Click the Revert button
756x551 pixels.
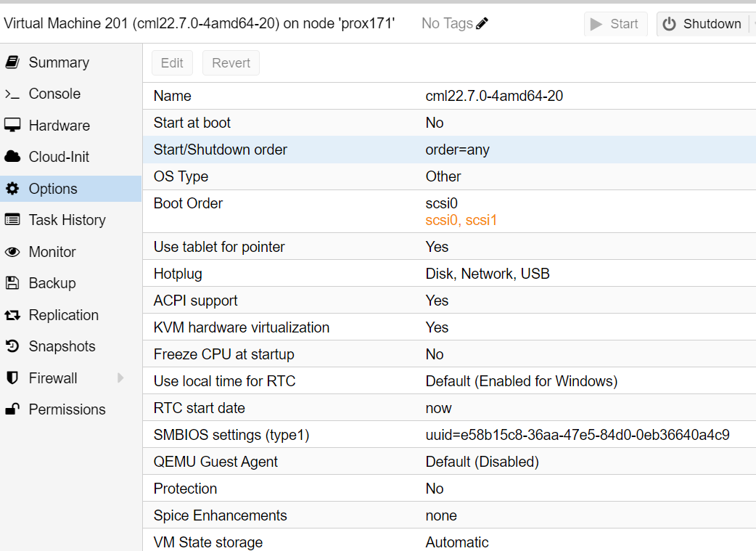pyautogui.click(x=231, y=62)
